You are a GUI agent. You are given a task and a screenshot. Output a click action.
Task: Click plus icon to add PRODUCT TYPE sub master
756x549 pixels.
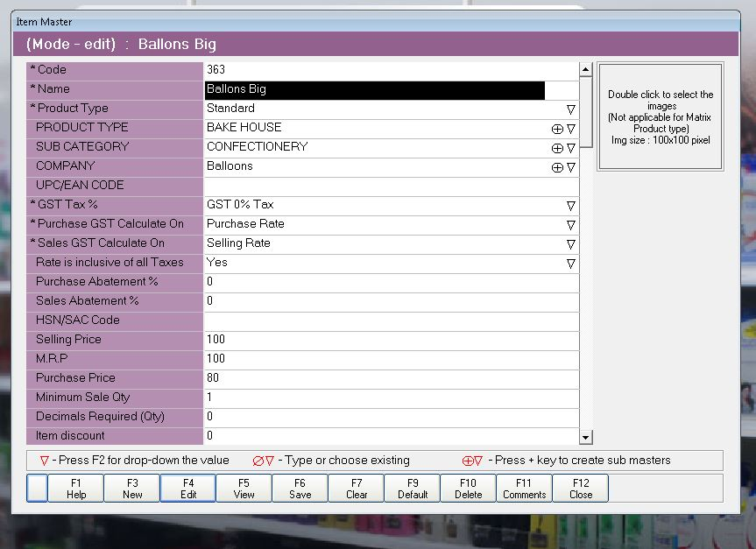pyautogui.click(x=557, y=130)
